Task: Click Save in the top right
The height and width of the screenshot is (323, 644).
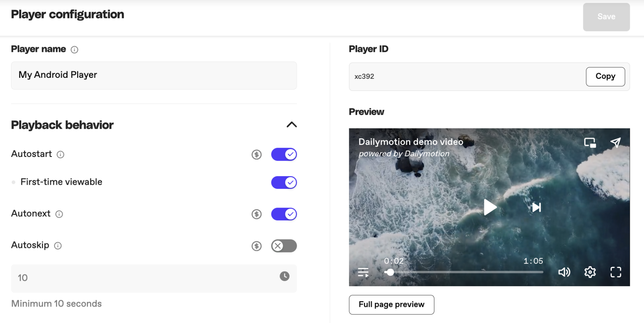Action: click(606, 17)
